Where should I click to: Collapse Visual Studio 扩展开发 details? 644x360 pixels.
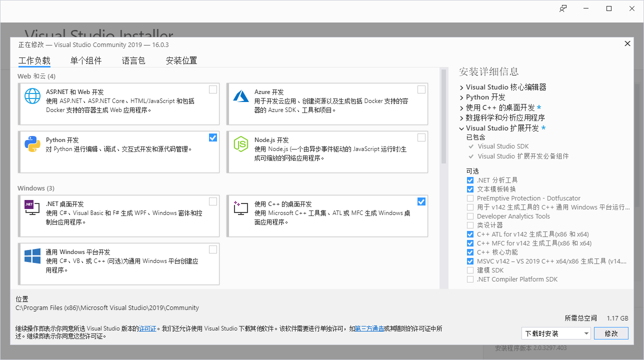click(x=461, y=128)
